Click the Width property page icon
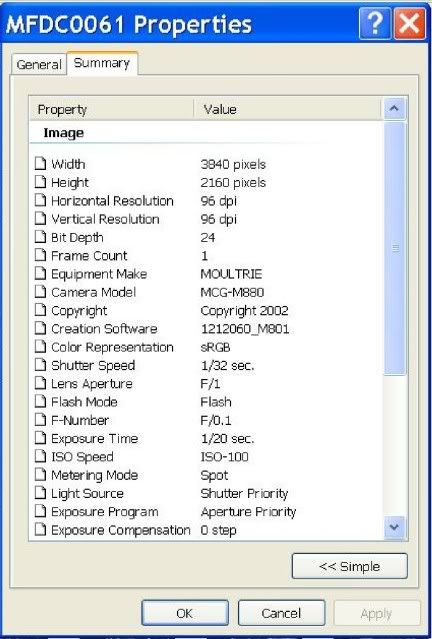 pos(40,164)
